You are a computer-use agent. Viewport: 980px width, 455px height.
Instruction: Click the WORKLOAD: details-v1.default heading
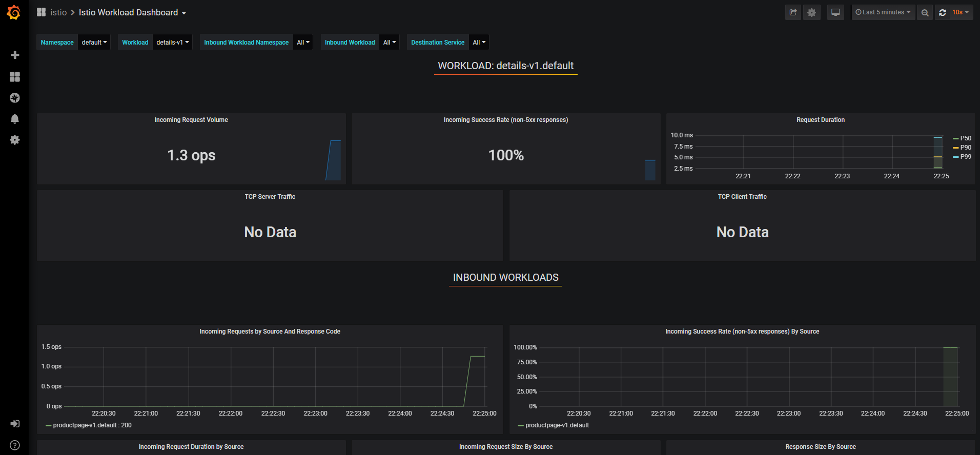tap(506, 66)
